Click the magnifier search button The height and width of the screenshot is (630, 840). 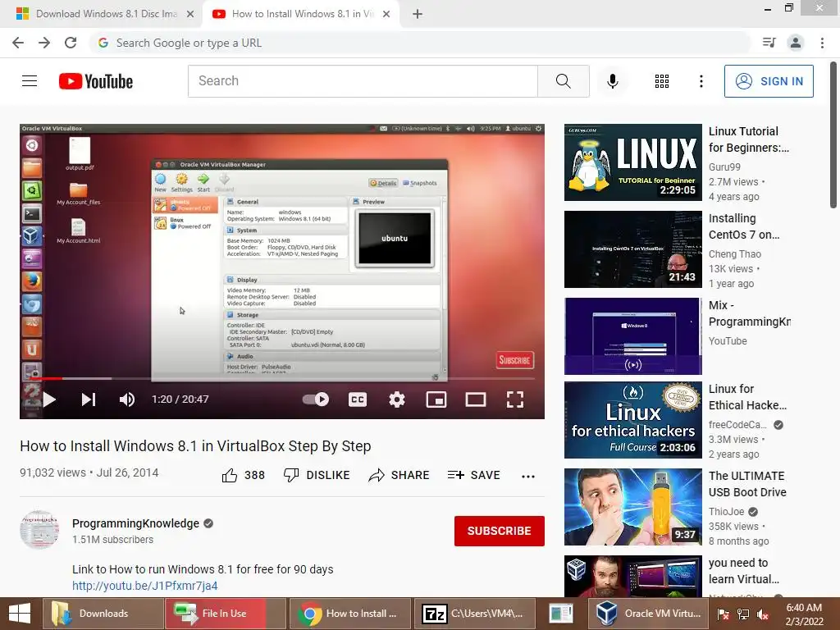pos(563,81)
